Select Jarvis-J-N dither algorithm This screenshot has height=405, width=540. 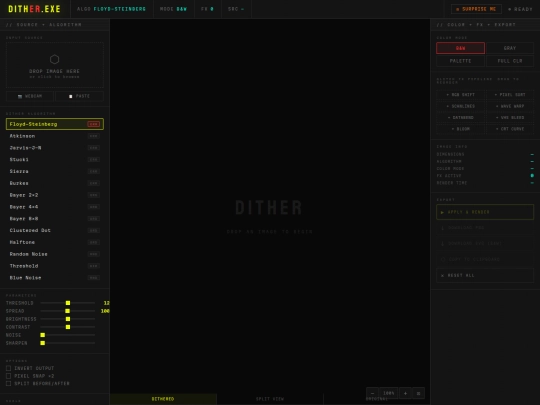pyautogui.click(x=55, y=148)
